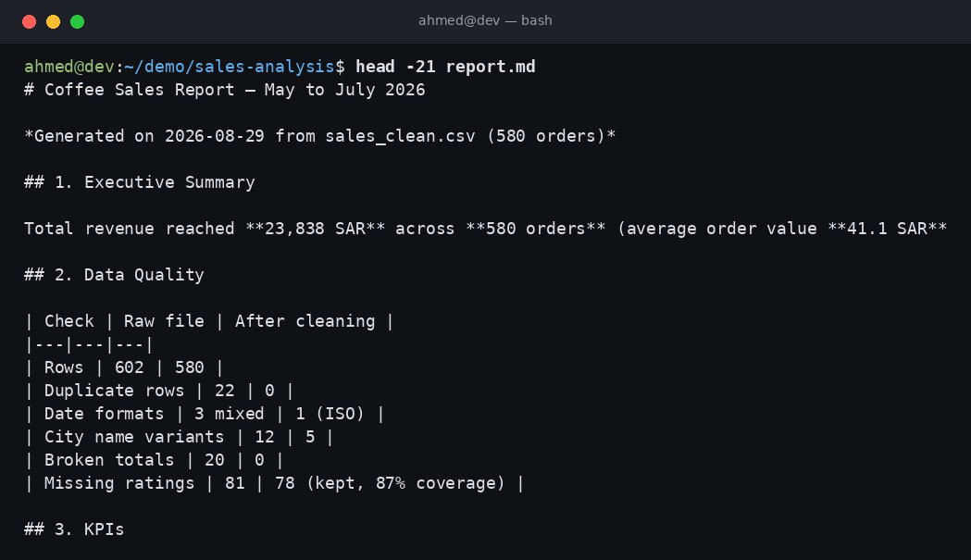Viewport: 971px width, 560px height.
Task: Click the '~/demo/sales-analysis' path in prompt
Action: tap(230, 67)
